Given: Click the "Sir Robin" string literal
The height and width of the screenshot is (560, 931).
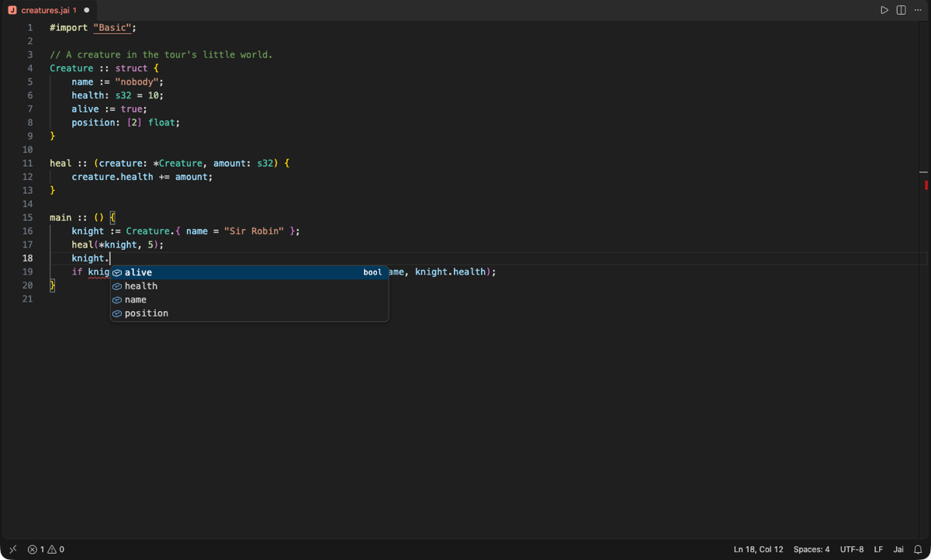Looking at the screenshot, I should [254, 231].
